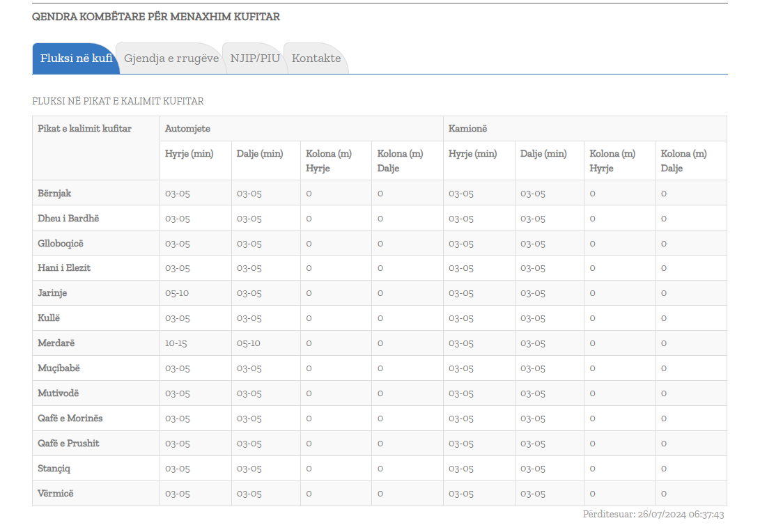Click the QENDRA KOMBËTARE PËR MENAXHIM KUFITAR heading
Viewport: 783px width, 532px height.
coord(156,17)
